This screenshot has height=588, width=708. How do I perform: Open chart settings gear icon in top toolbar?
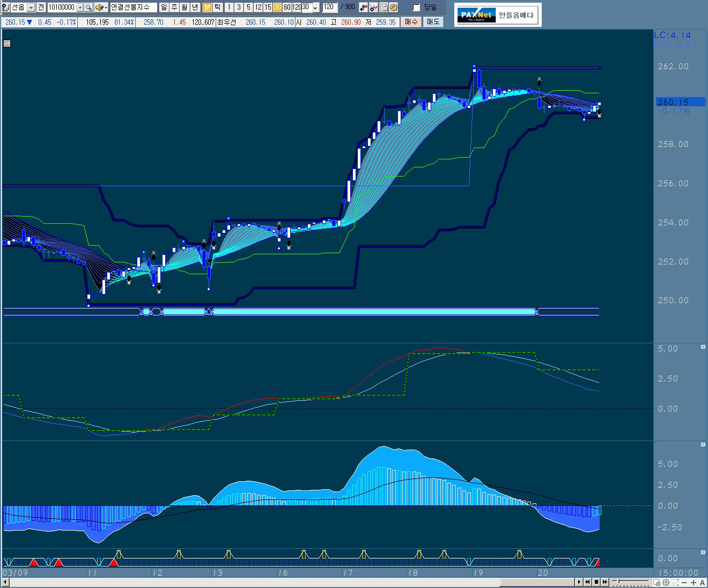click(x=394, y=8)
